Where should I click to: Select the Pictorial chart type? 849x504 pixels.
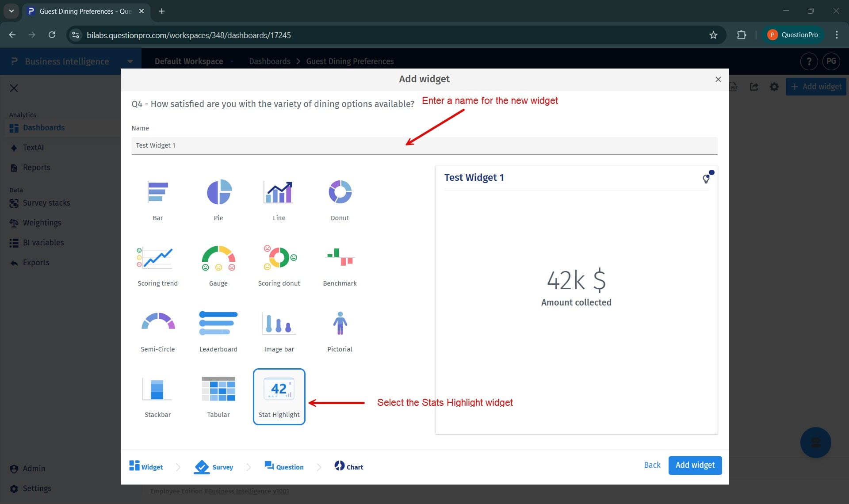coord(340,330)
